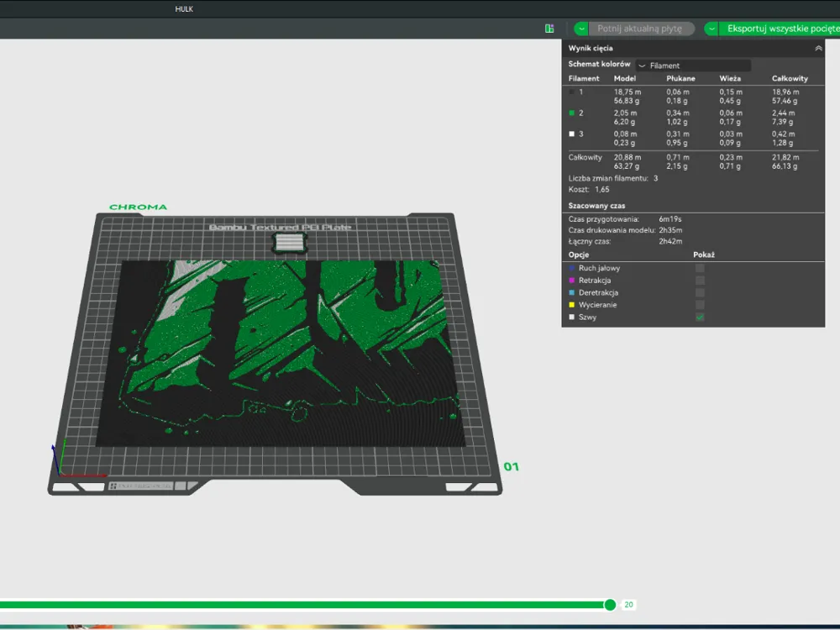This screenshot has height=630, width=840.
Task: Click Eksportuj wszystkie pocięte button
Action: click(780, 29)
